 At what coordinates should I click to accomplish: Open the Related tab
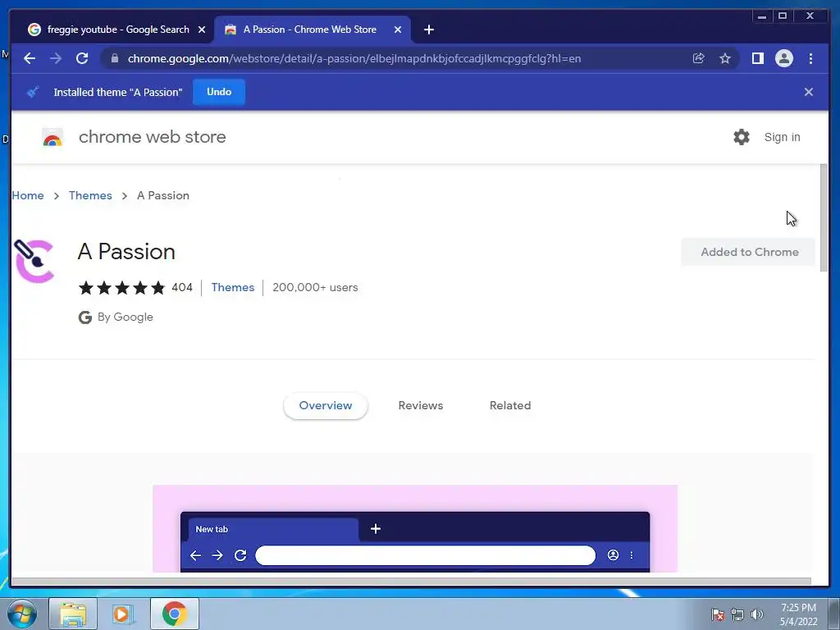point(510,405)
